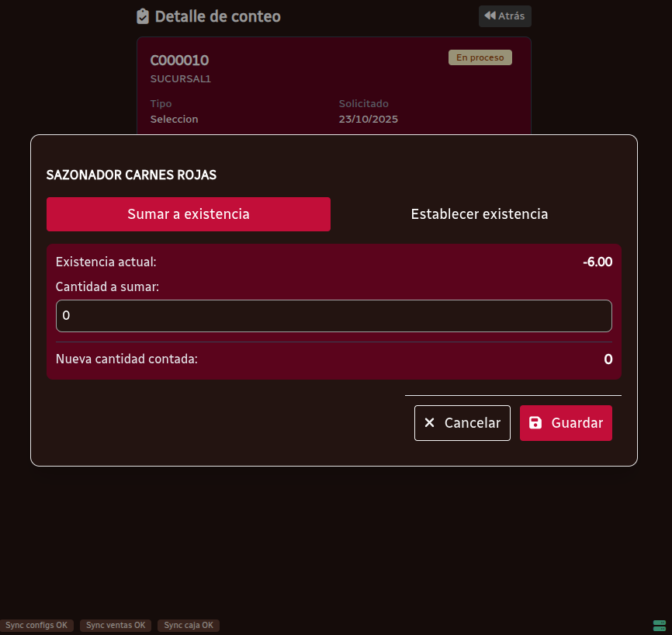Dismiss the dialog using the Cancelar label
Screen dimensions: 672x635
(x=472, y=423)
